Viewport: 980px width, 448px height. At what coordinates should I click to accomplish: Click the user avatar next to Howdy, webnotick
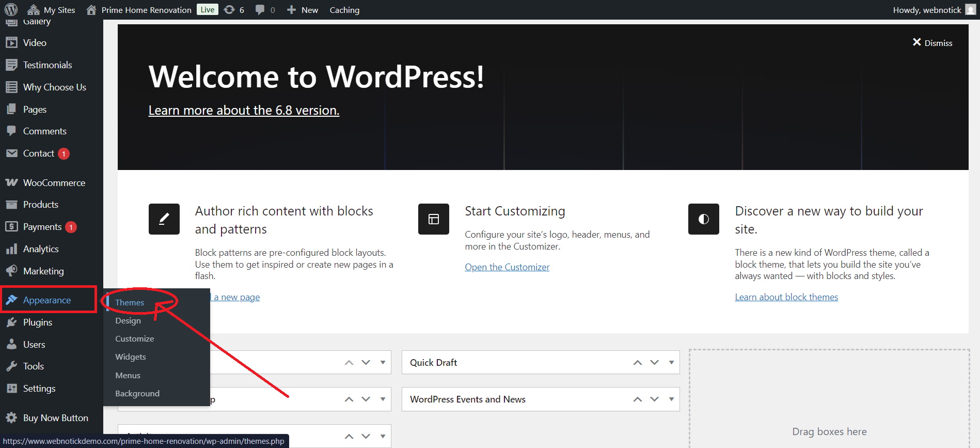[x=970, y=10]
